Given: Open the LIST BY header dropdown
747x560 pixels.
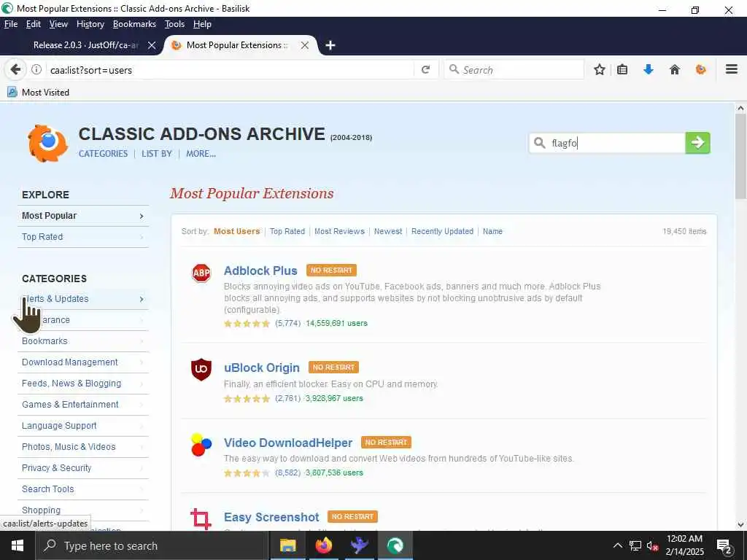Looking at the screenshot, I should click(157, 154).
